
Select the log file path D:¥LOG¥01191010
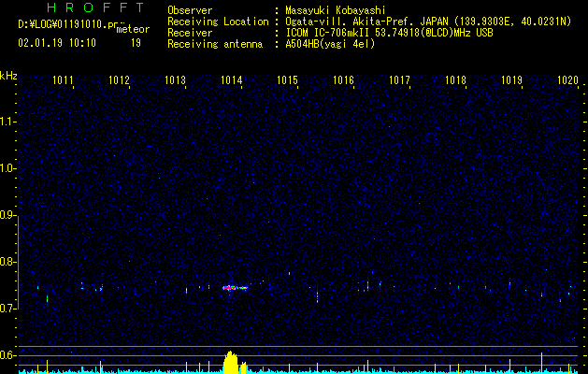point(68,24)
